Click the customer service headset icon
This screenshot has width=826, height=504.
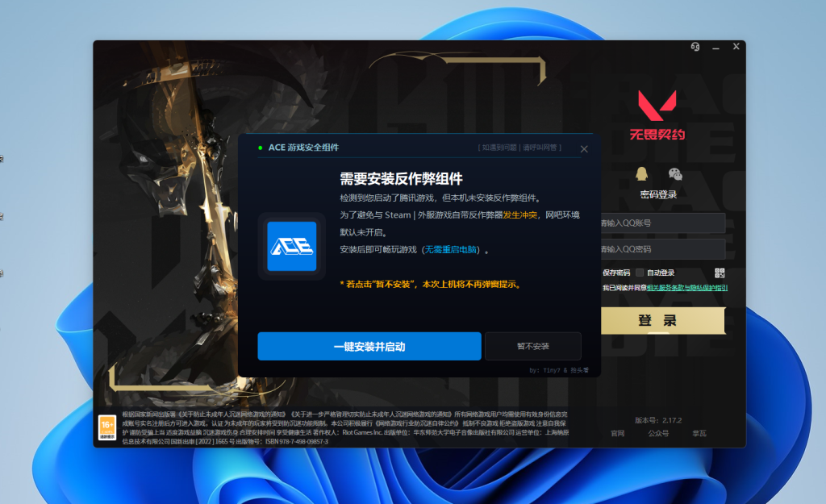[695, 47]
